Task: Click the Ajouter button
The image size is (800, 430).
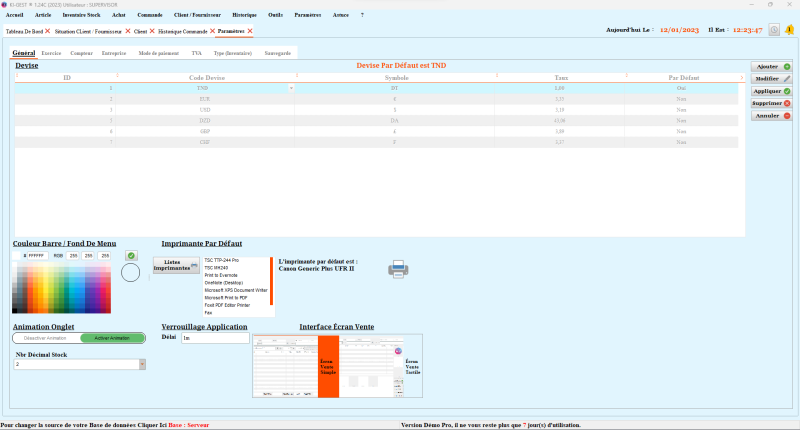Action: tap(771, 66)
